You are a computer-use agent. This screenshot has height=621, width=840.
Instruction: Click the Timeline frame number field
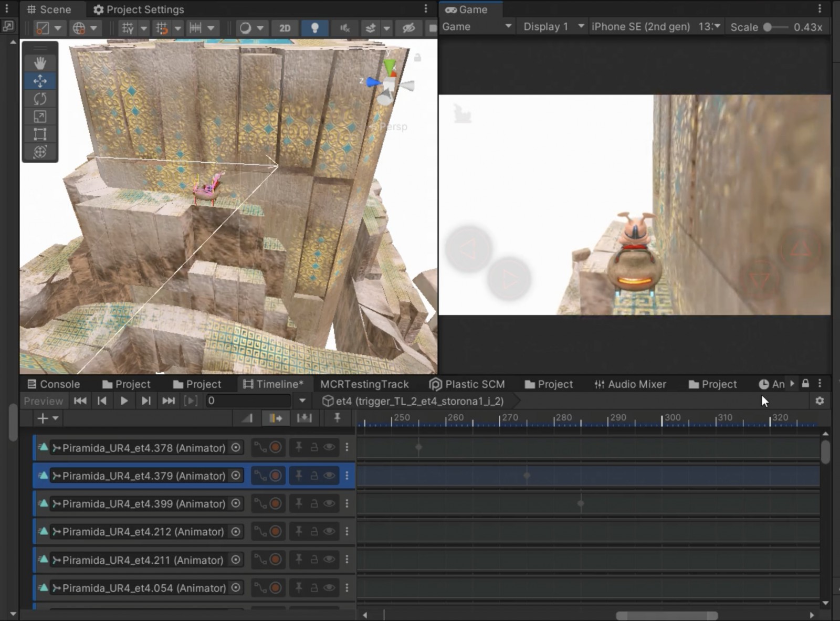pos(248,401)
